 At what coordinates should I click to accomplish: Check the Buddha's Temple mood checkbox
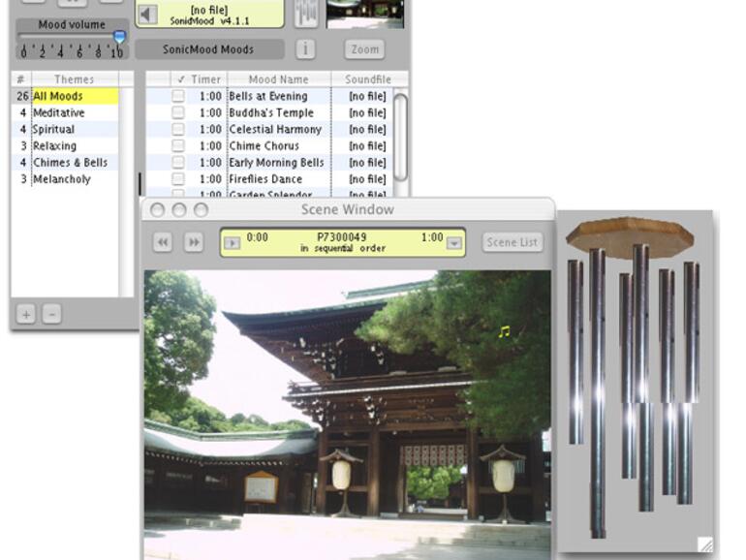[x=178, y=113]
